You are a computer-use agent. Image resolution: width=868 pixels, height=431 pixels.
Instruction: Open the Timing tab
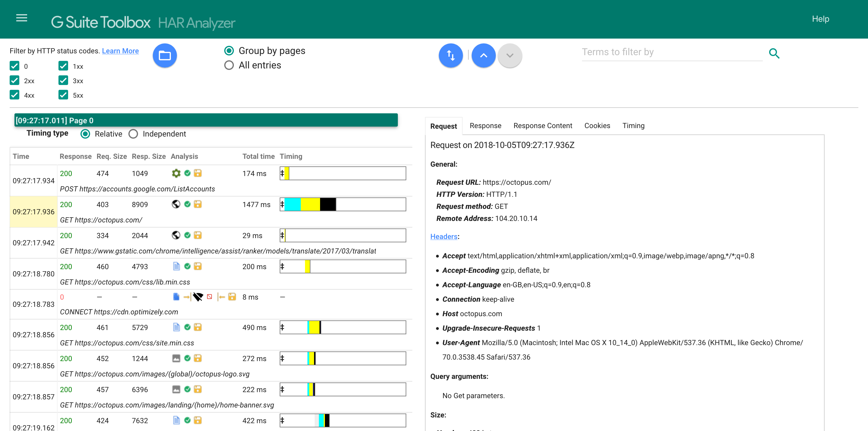coord(633,126)
